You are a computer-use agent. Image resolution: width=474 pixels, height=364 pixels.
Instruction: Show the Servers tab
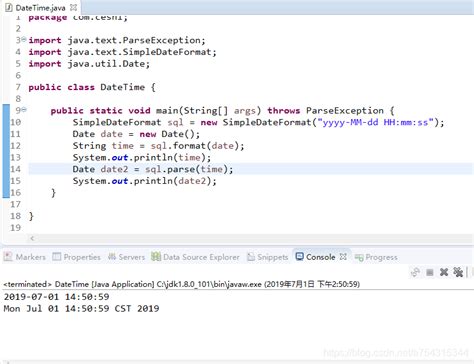127,257
